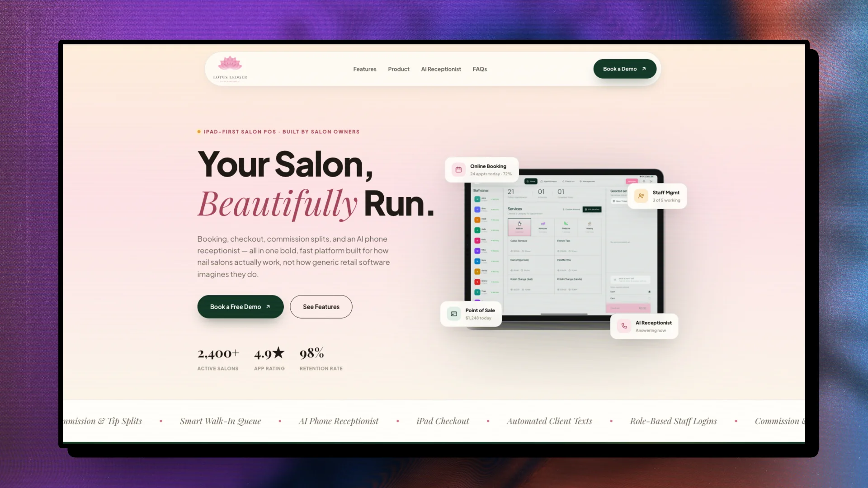The image size is (868, 488).
Task: Click the bell notification icon in mockup
Action: [x=644, y=181]
